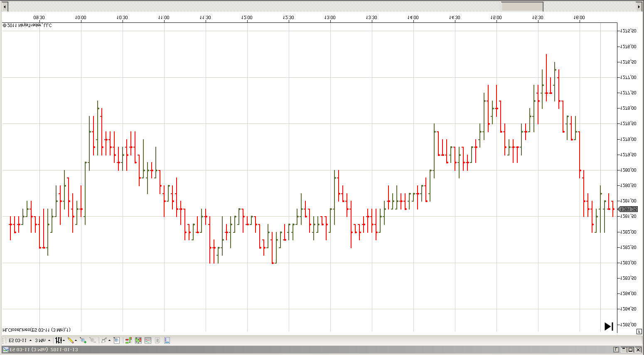Click the 13:00 time axis label
Image resolution: width=644 pixels, height=355 pixels.
click(x=330, y=17)
